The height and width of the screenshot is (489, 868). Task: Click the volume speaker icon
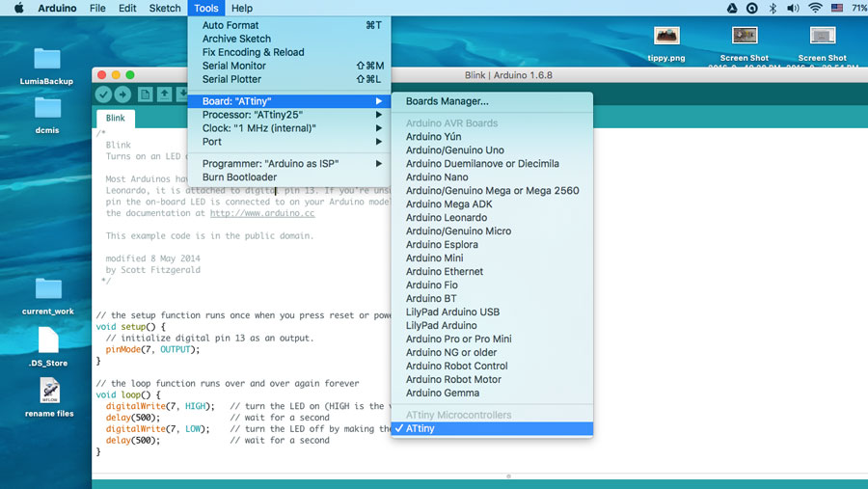(x=793, y=8)
